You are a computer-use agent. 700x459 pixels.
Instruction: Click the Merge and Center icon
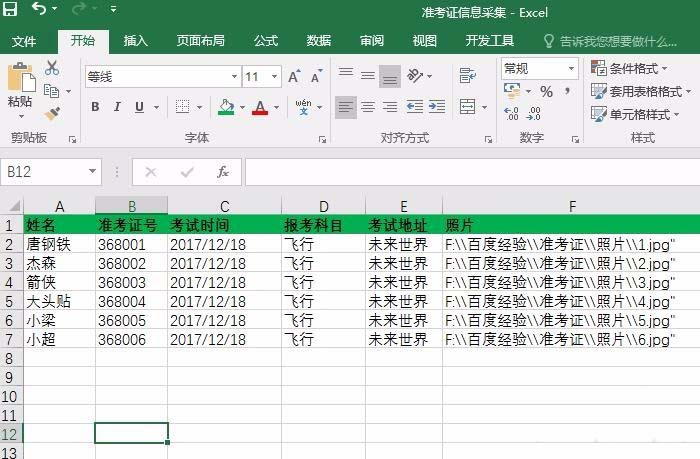(467, 107)
